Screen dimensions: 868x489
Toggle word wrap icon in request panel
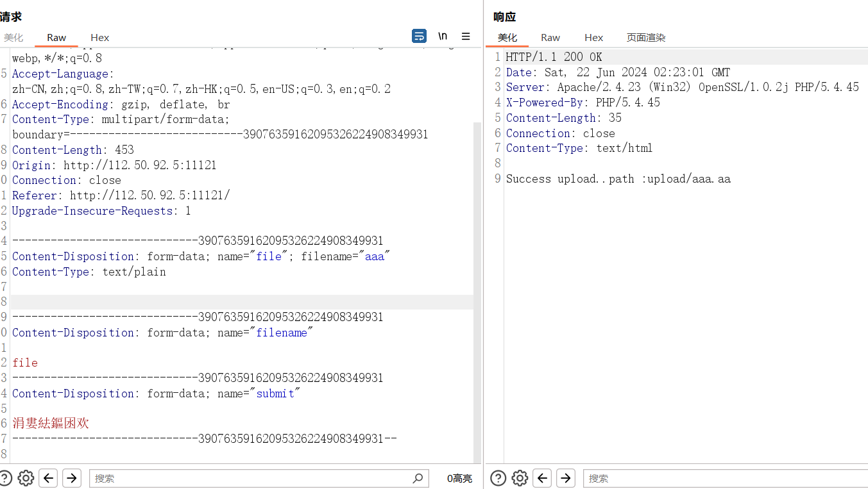419,37
